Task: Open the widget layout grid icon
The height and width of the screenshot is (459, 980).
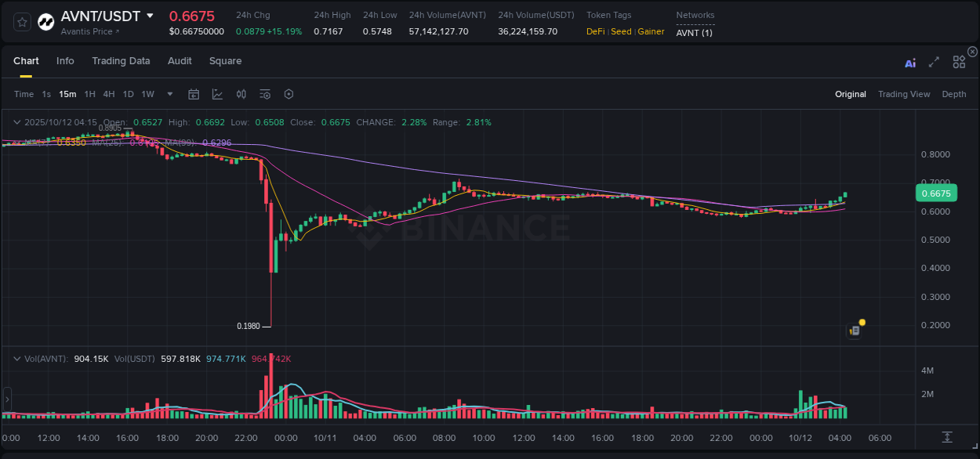Action: [959, 62]
